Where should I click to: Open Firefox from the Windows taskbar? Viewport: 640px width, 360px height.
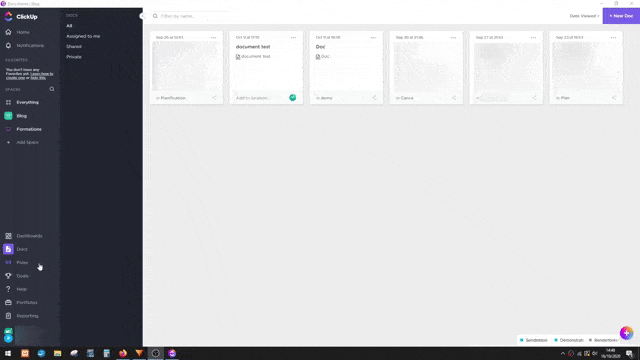click(123, 353)
